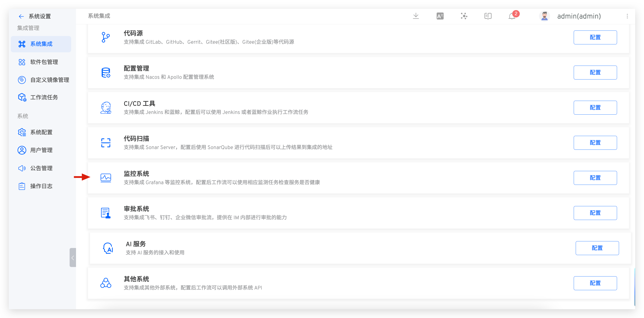The image size is (644, 318).
Task: Click the AI 服务 head icon
Action: (108, 248)
